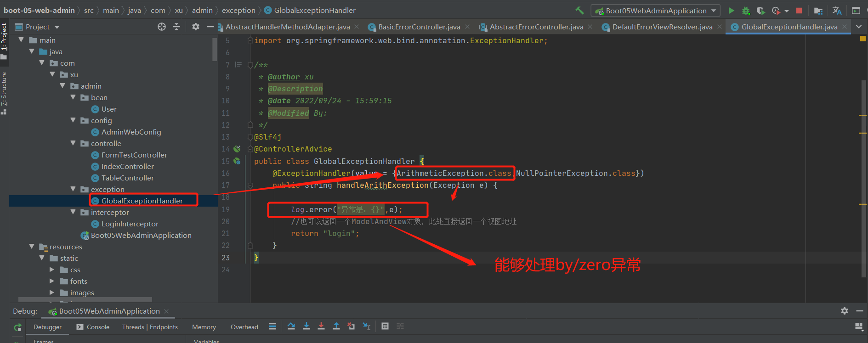The width and height of the screenshot is (868, 343).
Task: Click Spring bean gutter icon on line 14
Action: (x=237, y=149)
